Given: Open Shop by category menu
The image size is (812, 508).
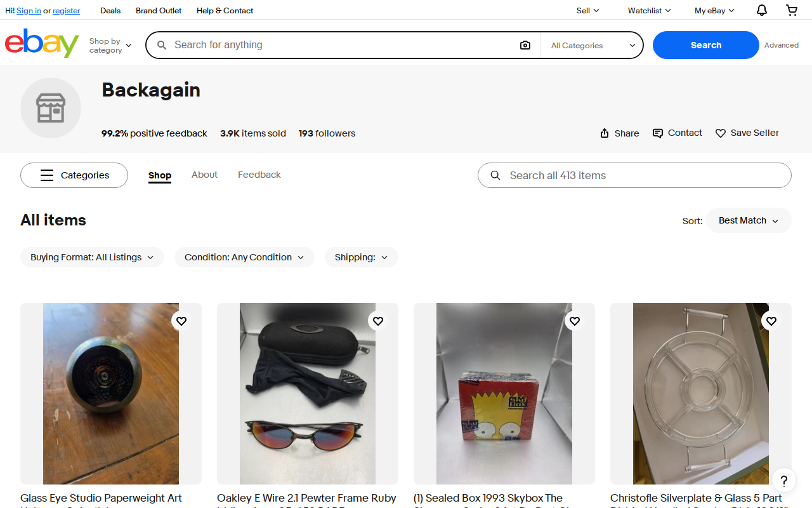Looking at the screenshot, I should click(110, 46).
